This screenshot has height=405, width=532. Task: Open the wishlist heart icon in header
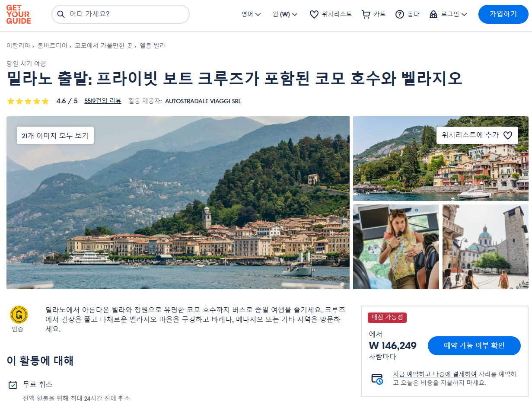click(314, 14)
